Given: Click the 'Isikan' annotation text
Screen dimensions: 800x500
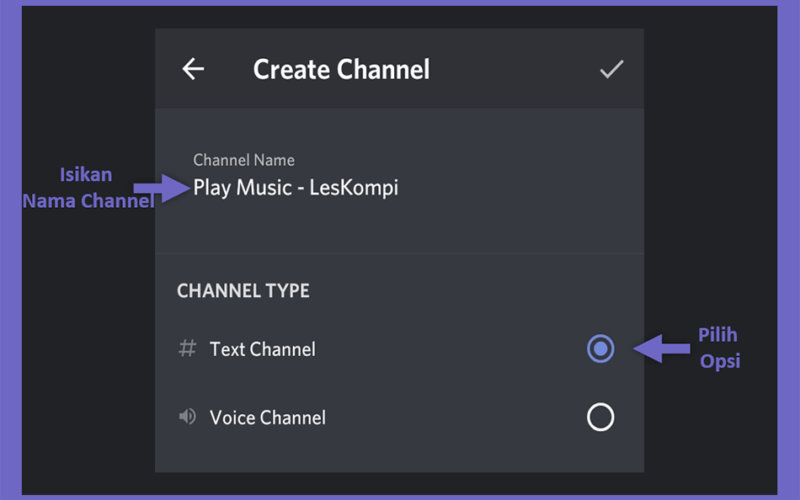Looking at the screenshot, I should [86, 174].
